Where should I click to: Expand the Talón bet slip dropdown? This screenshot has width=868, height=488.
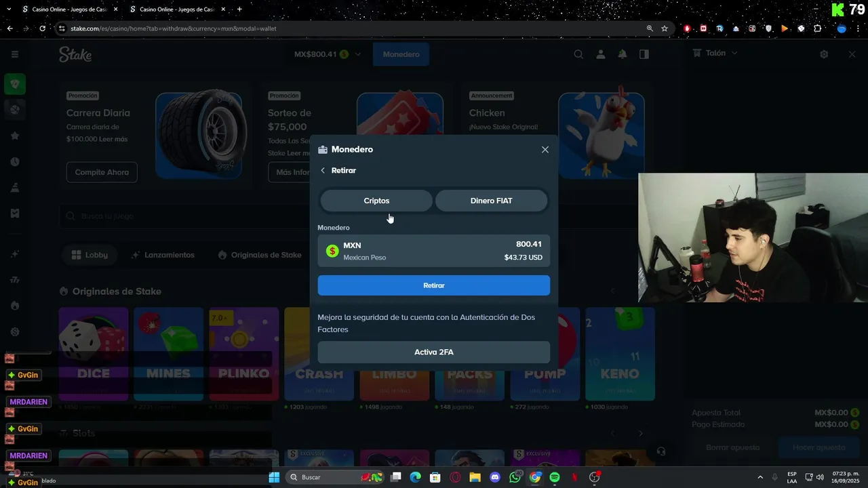pyautogui.click(x=715, y=53)
